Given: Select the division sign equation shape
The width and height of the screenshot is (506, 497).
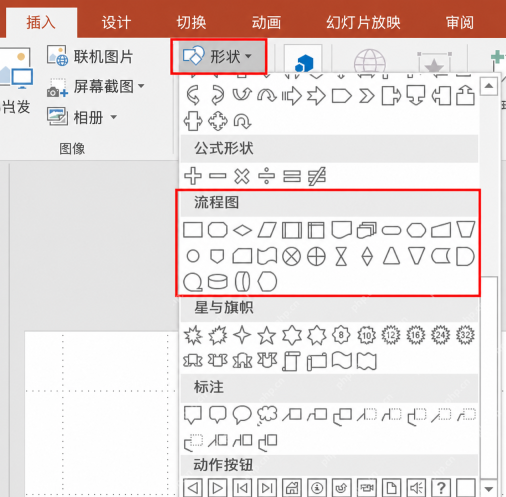Looking at the screenshot, I should (x=267, y=176).
